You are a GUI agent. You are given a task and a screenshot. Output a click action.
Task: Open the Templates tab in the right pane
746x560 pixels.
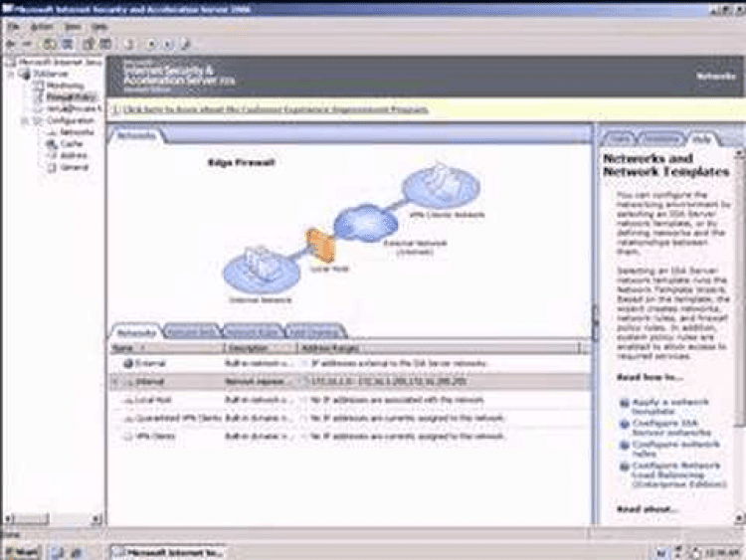coord(661,138)
